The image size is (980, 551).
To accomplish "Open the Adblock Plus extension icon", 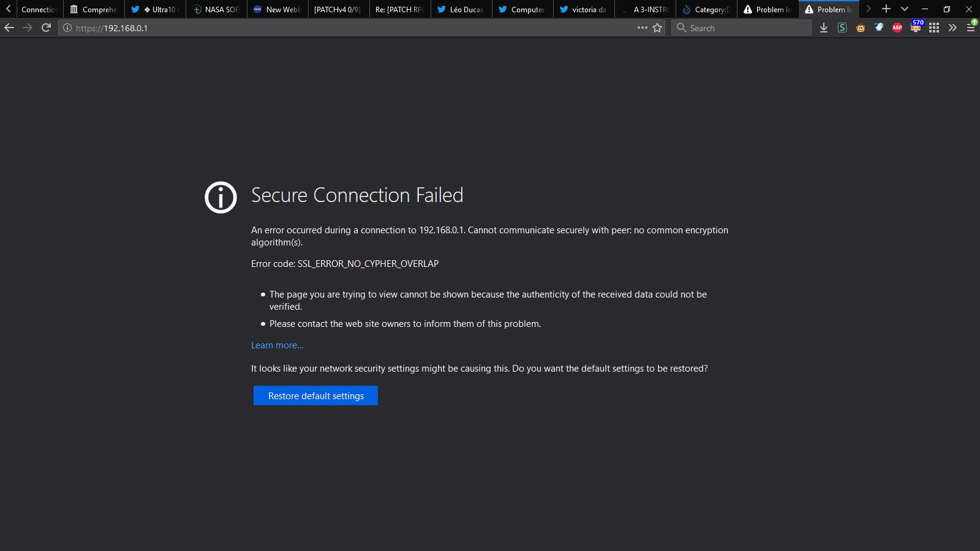I will pos(897,28).
